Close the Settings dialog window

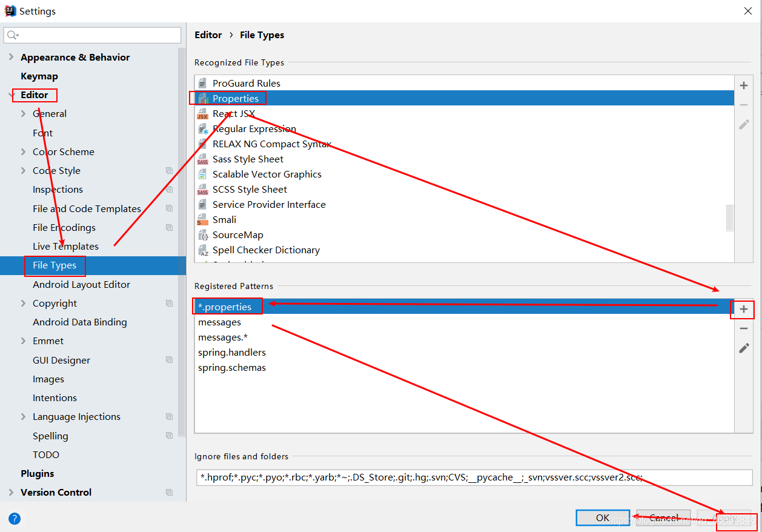pos(748,11)
